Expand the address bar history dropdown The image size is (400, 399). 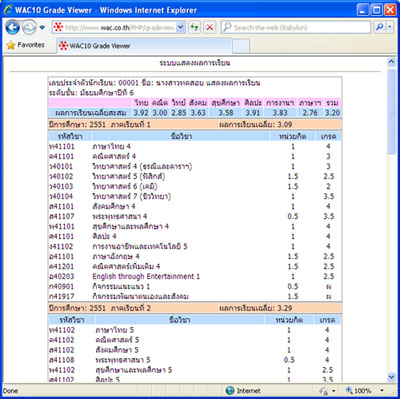pyautogui.click(x=180, y=28)
